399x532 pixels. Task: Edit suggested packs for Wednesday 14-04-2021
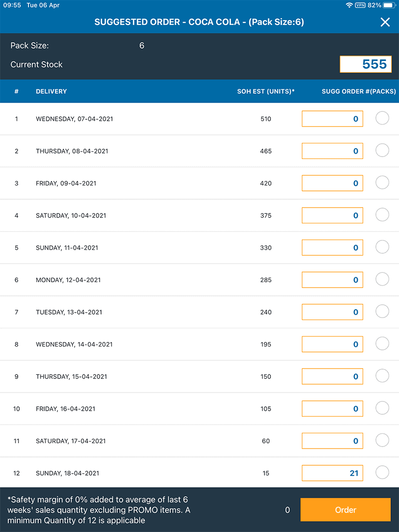pyautogui.click(x=333, y=345)
